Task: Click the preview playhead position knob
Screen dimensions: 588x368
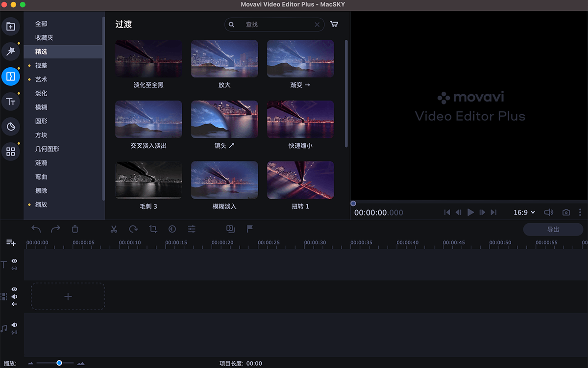Action: pos(353,203)
